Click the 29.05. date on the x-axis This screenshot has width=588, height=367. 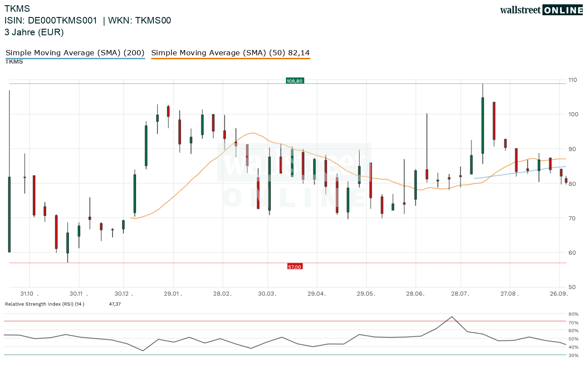[x=366, y=294]
